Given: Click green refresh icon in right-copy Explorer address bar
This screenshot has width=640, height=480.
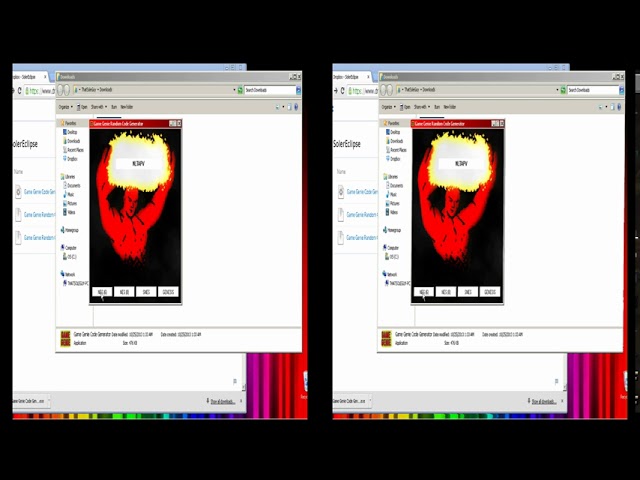Looking at the screenshot, I should 563,90.
